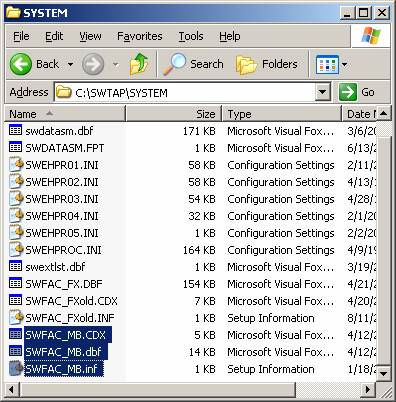This screenshot has height=402, width=396.
Task: Click the SWFAC_MB.inf file icon
Action: [16, 368]
